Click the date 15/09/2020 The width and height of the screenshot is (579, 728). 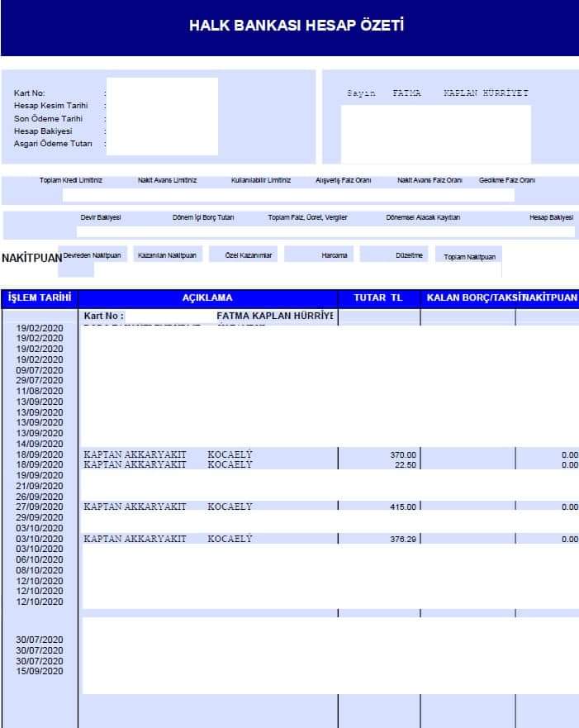[40, 671]
